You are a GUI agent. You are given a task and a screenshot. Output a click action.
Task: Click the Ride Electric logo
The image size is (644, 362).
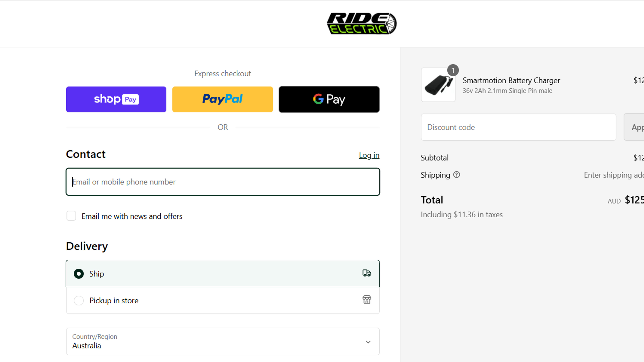[362, 23]
